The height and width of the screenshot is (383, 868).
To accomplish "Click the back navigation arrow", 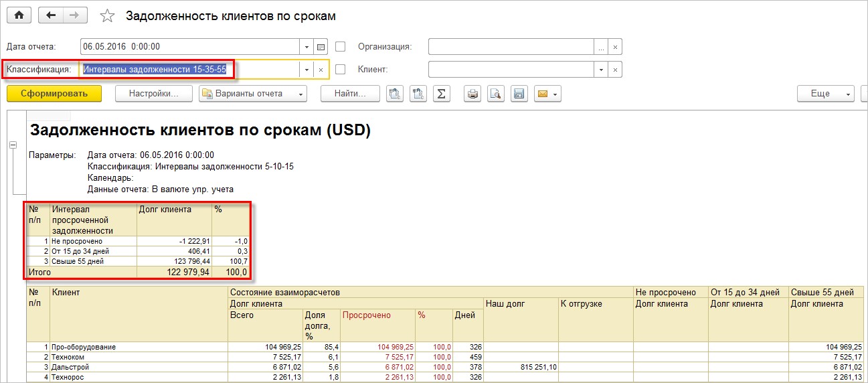I will coord(51,15).
